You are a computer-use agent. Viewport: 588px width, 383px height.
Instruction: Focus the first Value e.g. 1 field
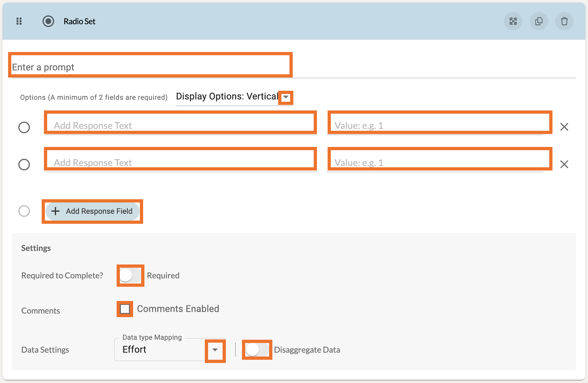pyautogui.click(x=439, y=125)
